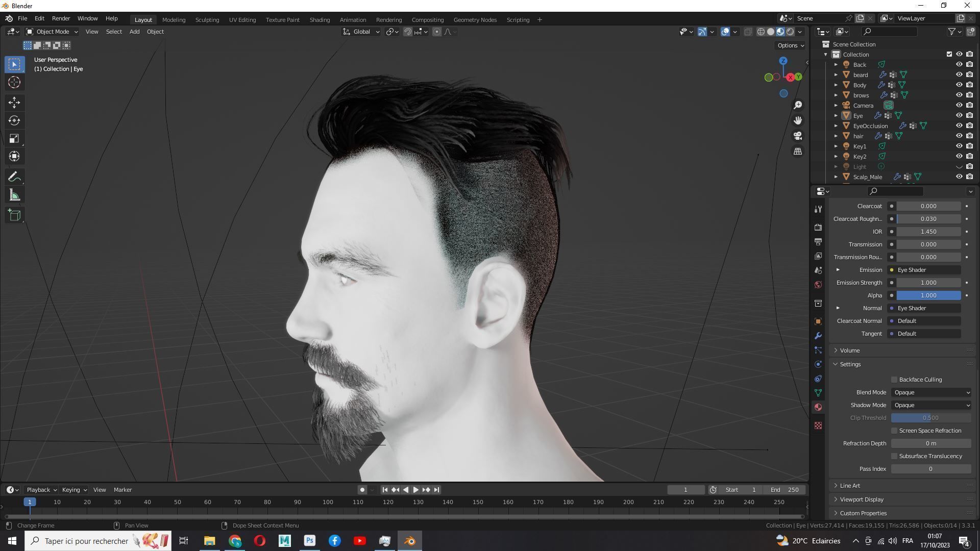Select the Transform tool
This screenshot has width=980, height=551.
pyautogui.click(x=14, y=156)
